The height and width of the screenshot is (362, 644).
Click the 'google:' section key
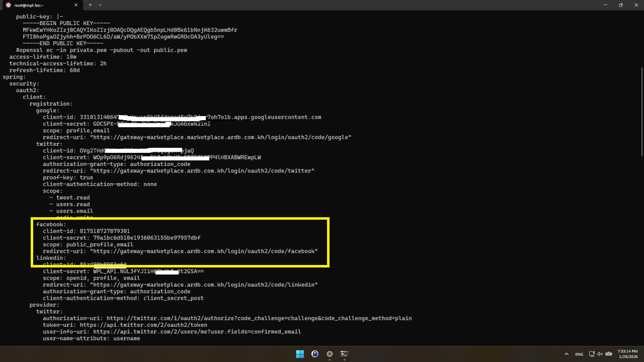pos(48,111)
